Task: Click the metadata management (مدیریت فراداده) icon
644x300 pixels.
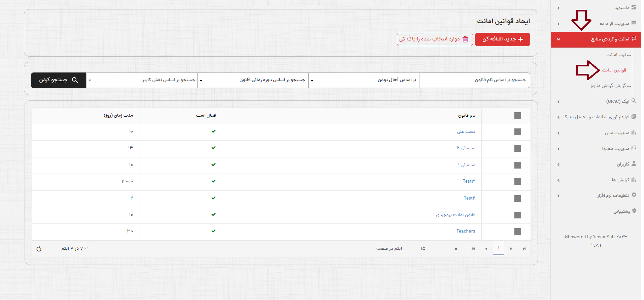Action: tap(634, 23)
